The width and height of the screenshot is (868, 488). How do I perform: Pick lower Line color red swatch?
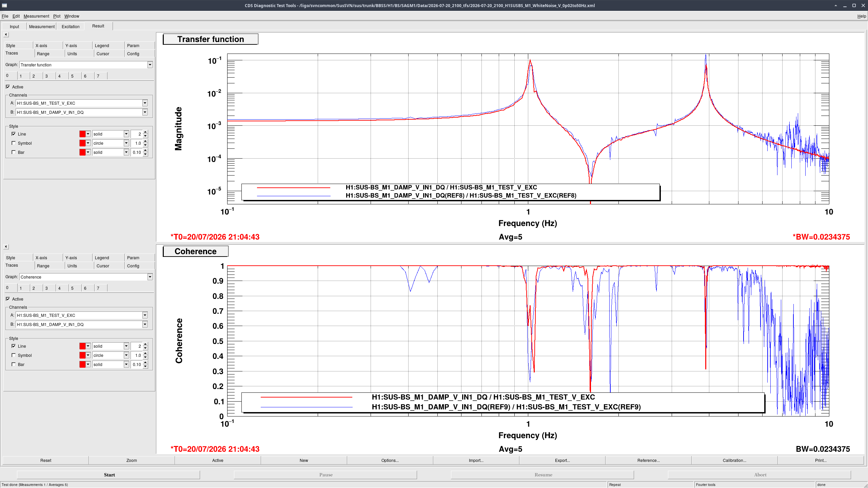point(82,346)
